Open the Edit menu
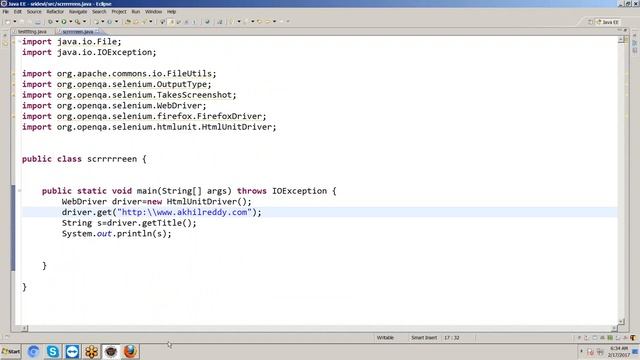This screenshot has height=360, width=640. pyautogui.click(x=18, y=12)
